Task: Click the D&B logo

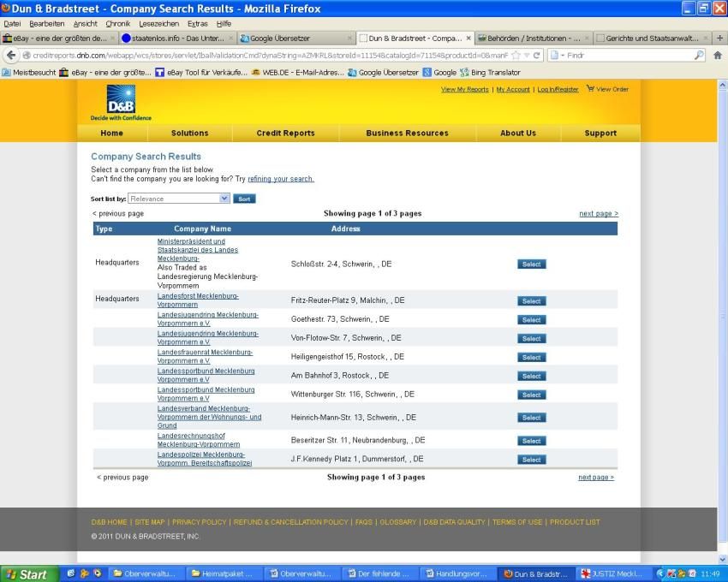Action: pos(120,102)
